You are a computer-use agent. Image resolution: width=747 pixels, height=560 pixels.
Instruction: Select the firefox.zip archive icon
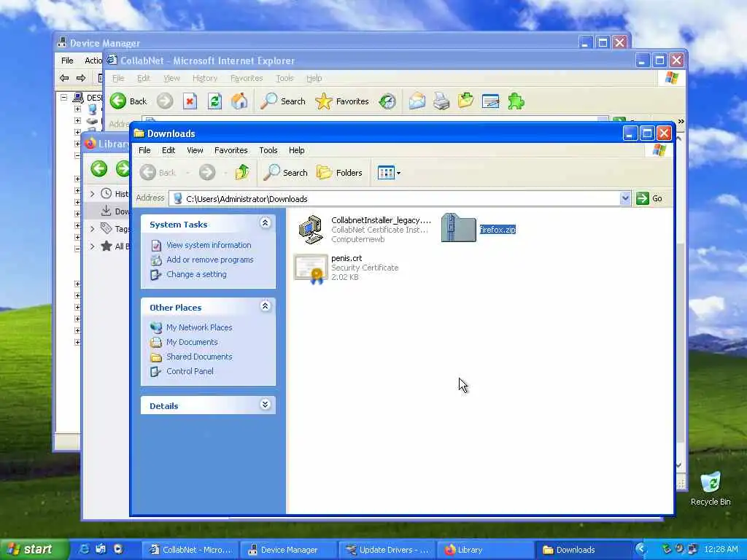tap(458, 227)
